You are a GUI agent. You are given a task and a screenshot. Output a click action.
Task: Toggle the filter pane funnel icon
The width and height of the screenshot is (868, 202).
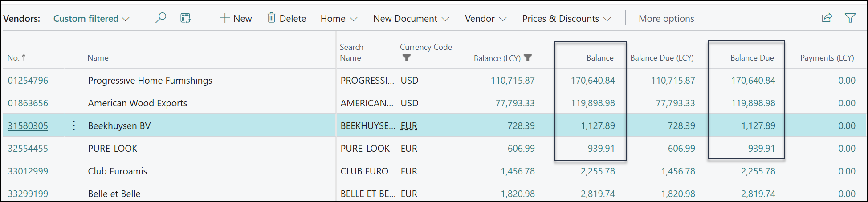(850, 18)
